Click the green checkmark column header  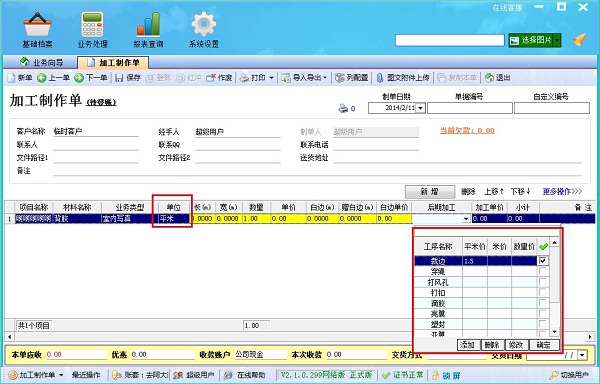(543, 247)
